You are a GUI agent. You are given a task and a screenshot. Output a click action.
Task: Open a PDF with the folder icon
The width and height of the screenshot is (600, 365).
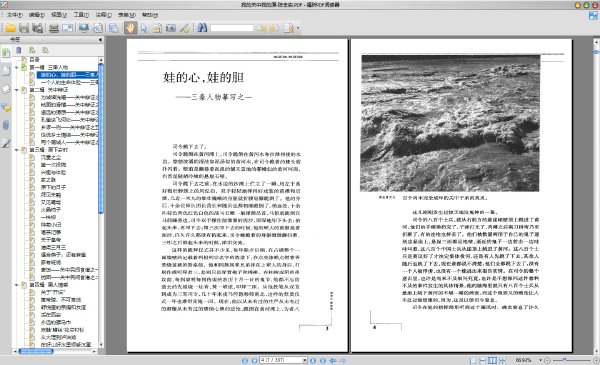[x=10, y=28]
